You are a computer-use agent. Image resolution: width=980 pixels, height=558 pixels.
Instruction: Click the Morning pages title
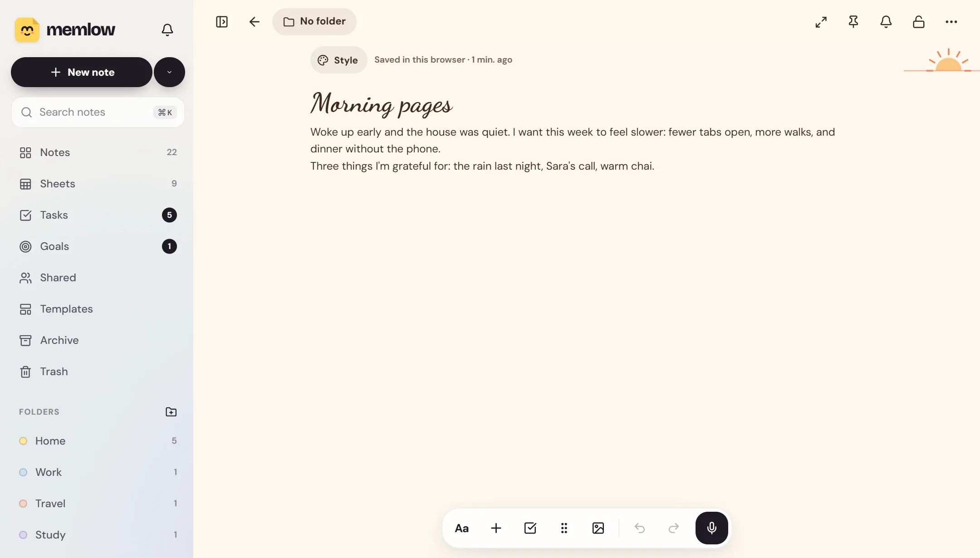coord(382,104)
